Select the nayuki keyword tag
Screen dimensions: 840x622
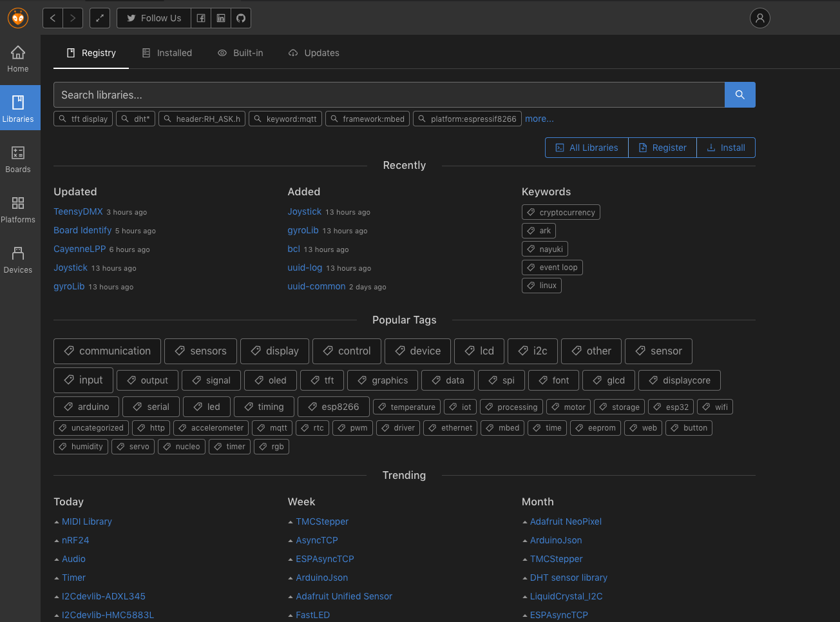point(544,249)
